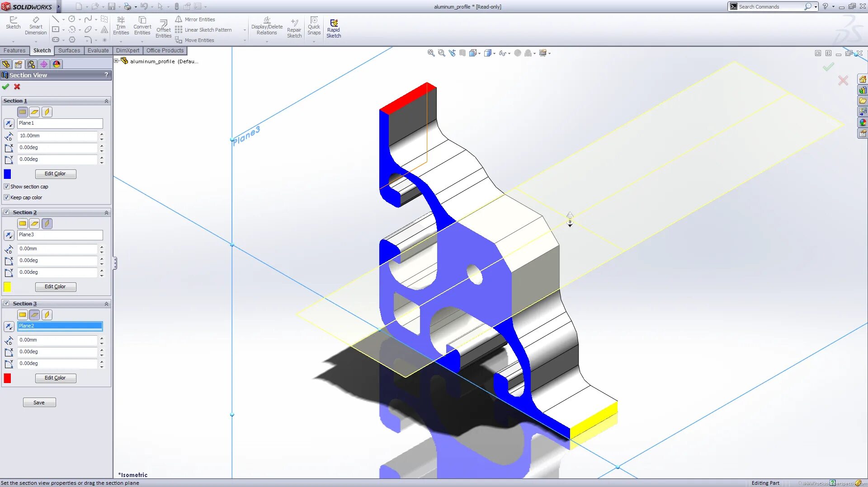Click the red X to cancel section view
Image resolution: width=868 pixels, height=487 pixels.
tap(17, 87)
